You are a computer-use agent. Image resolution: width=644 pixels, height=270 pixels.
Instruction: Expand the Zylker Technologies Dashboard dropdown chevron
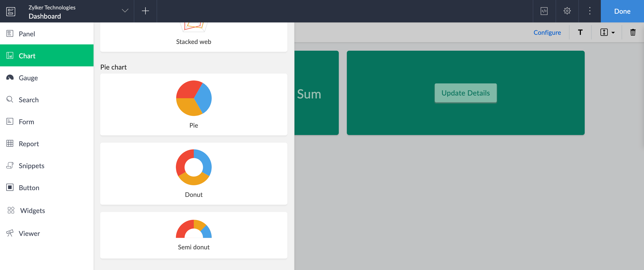point(125,11)
